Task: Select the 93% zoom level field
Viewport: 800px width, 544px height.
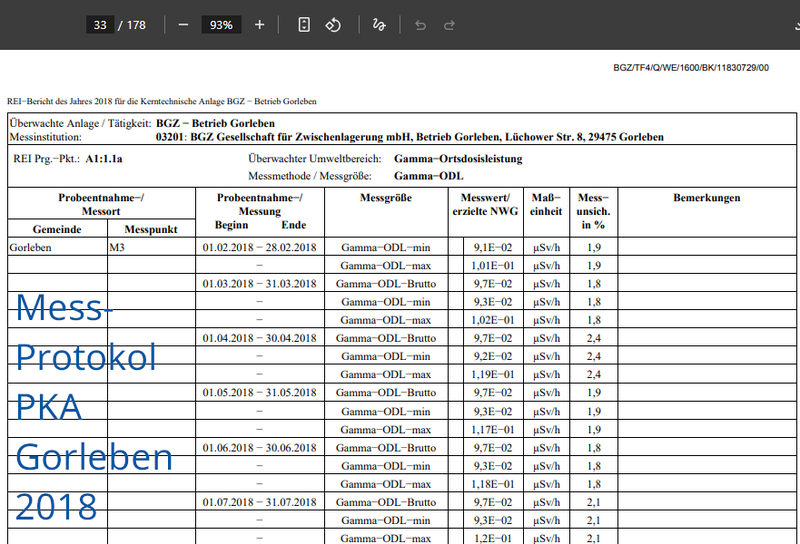Action: [221, 25]
